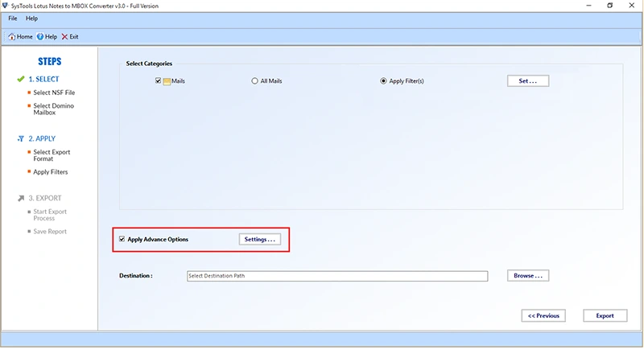This screenshot has height=362, width=644.
Task: Toggle the Apply Advance Options checkbox
Action: tap(122, 239)
